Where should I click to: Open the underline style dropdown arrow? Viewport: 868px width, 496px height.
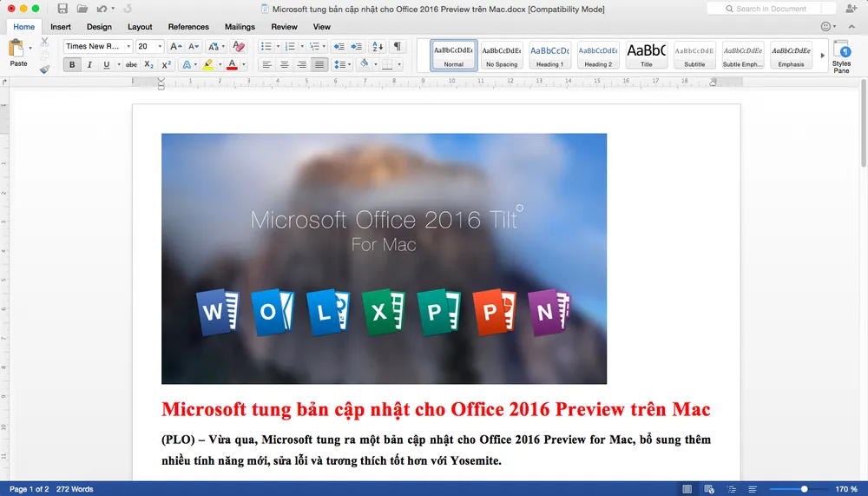118,65
